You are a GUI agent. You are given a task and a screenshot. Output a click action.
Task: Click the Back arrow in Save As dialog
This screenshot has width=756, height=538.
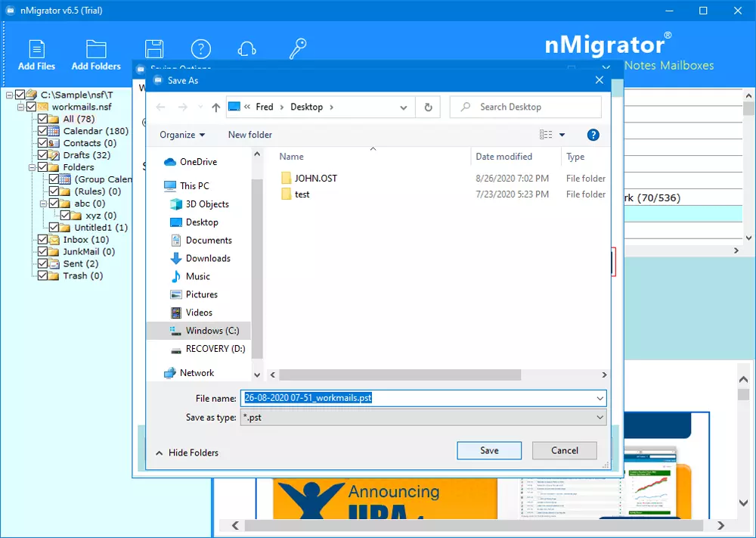(x=160, y=107)
